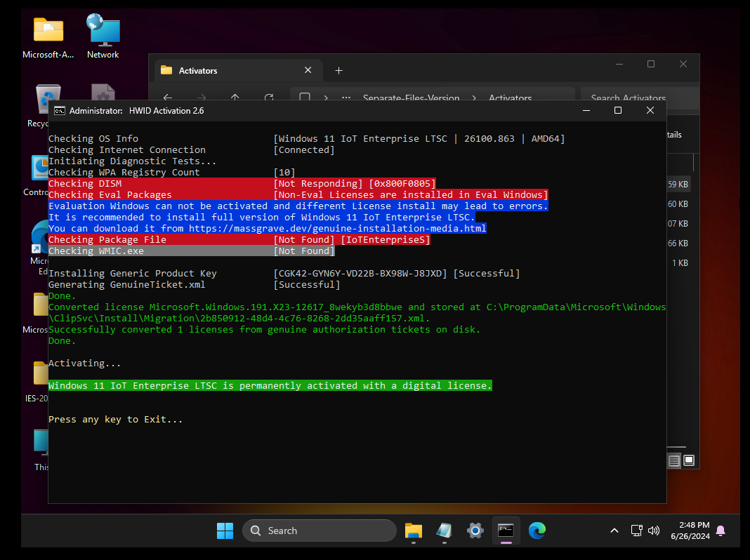750x560 pixels.
Task: Click the cmd icon in the HWID Activation title bar
Action: 59,111
